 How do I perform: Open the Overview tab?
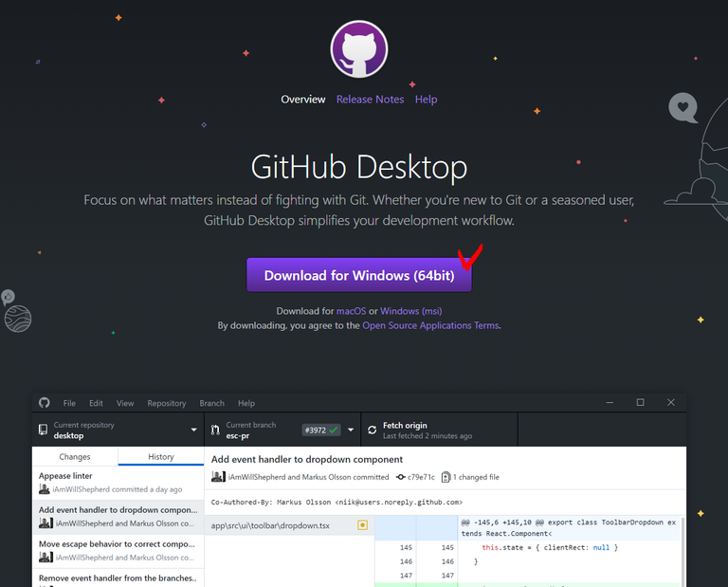tap(303, 100)
